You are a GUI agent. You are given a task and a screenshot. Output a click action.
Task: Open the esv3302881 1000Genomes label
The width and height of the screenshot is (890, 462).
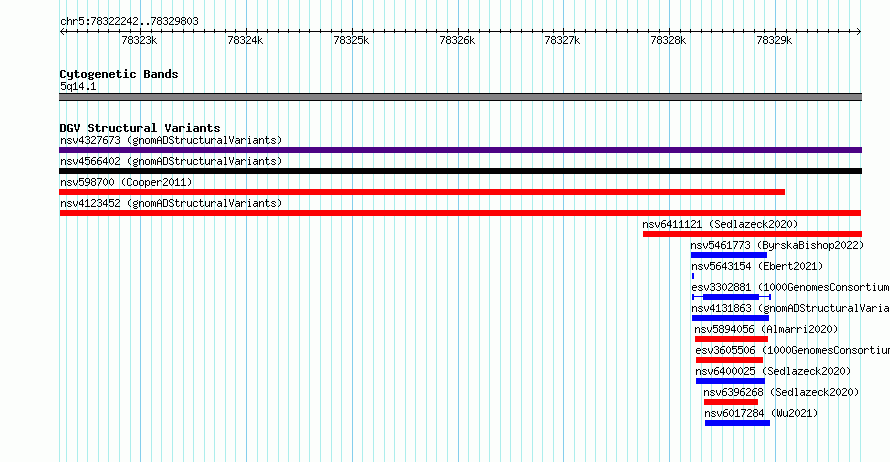tap(790, 287)
